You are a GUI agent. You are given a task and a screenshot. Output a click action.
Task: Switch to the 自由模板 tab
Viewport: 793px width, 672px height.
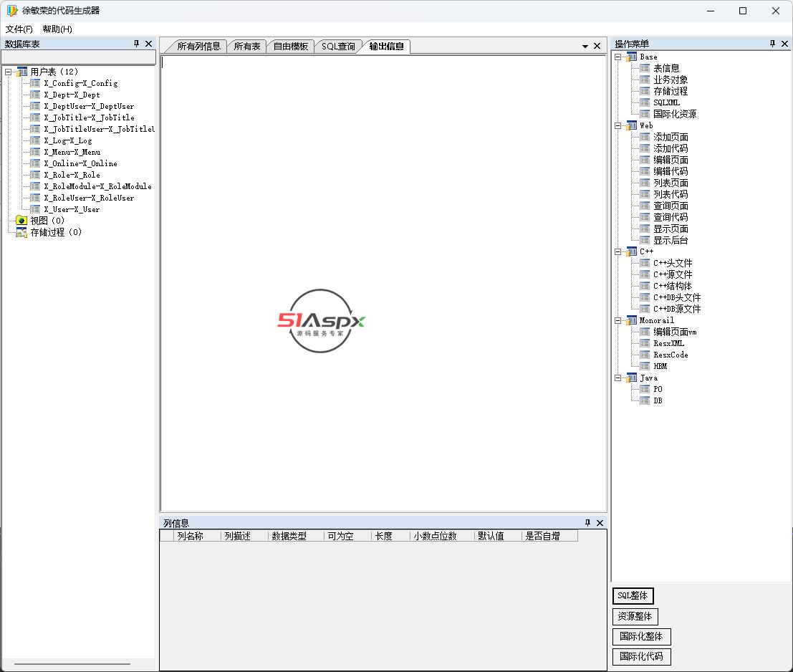click(290, 47)
